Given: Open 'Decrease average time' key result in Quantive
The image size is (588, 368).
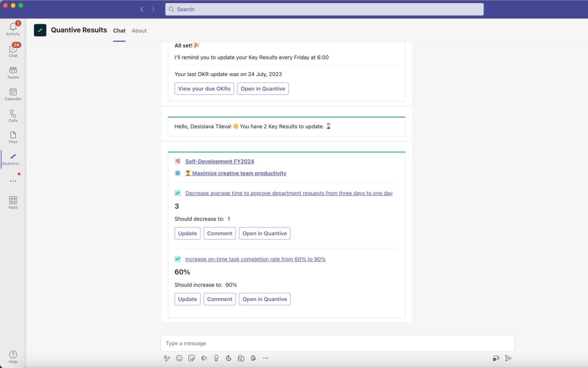Looking at the screenshot, I should [265, 233].
